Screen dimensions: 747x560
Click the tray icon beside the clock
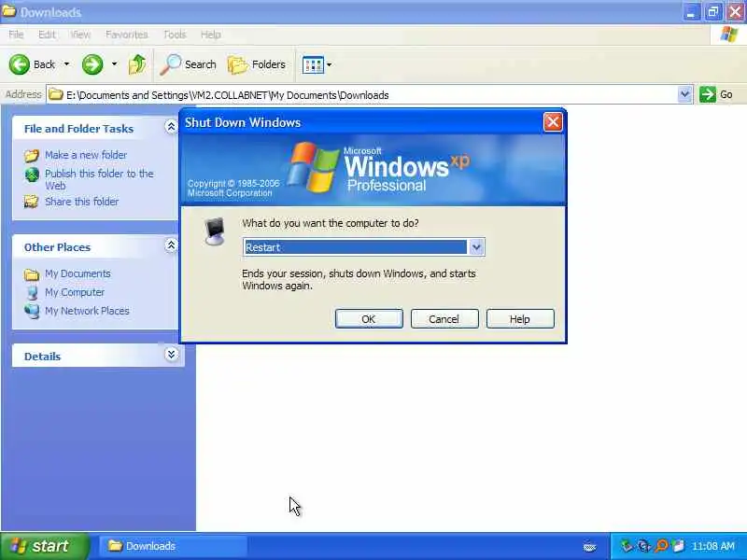pyautogui.click(x=679, y=546)
